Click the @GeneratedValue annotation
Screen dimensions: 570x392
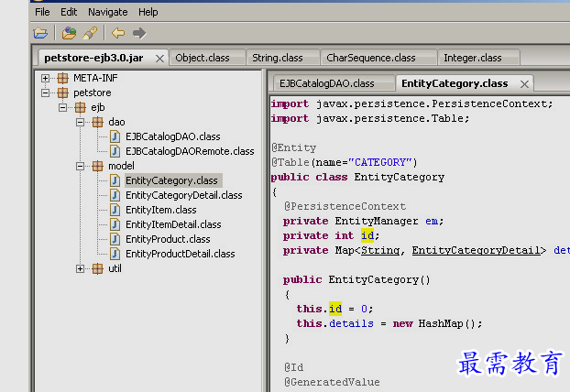pyautogui.click(x=332, y=382)
